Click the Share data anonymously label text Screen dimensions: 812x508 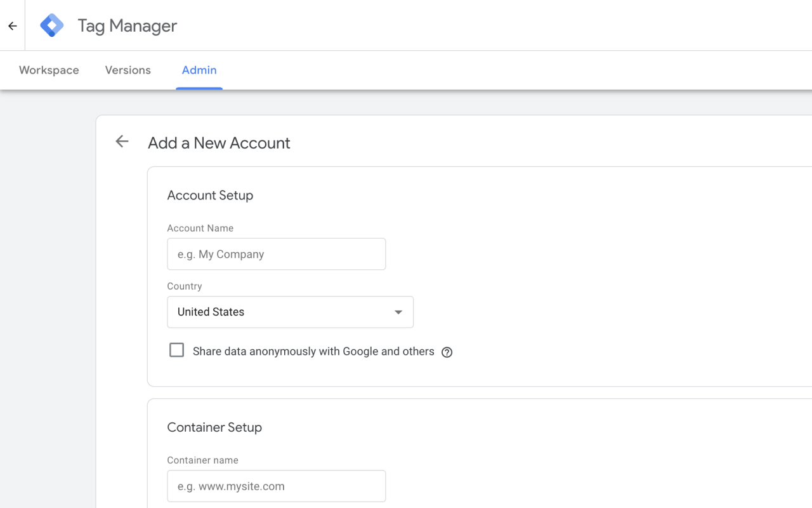[x=313, y=352]
